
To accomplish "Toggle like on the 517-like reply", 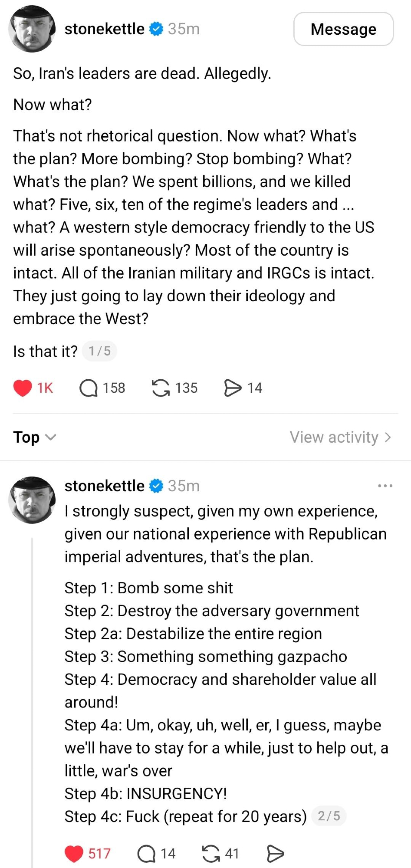I will coord(74,854).
